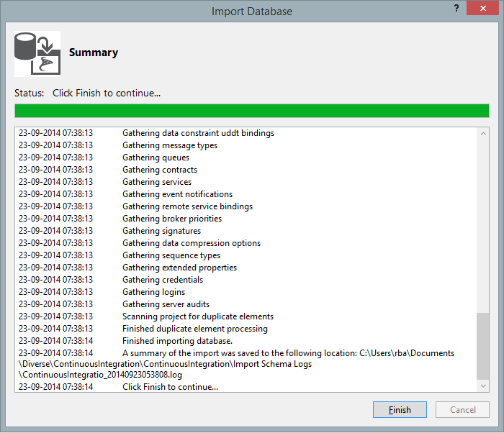Viewport: 504px width, 433px height.
Task: Click the "Gathering signatures" log entry
Action: 161,231
